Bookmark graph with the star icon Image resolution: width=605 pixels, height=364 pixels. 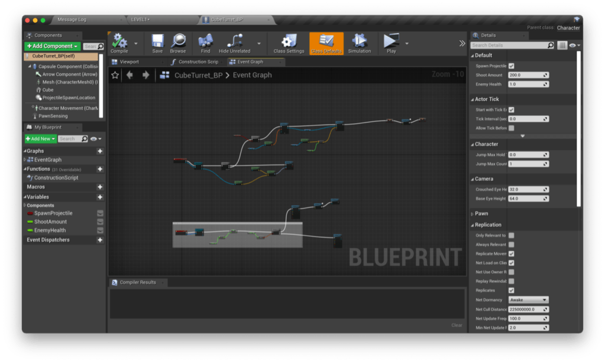coord(115,75)
